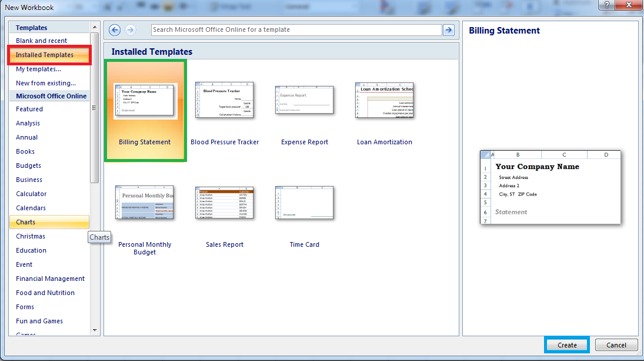Click the back navigation arrow icon
The width and height of the screenshot is (644, 361).
[x=115, y=30]
